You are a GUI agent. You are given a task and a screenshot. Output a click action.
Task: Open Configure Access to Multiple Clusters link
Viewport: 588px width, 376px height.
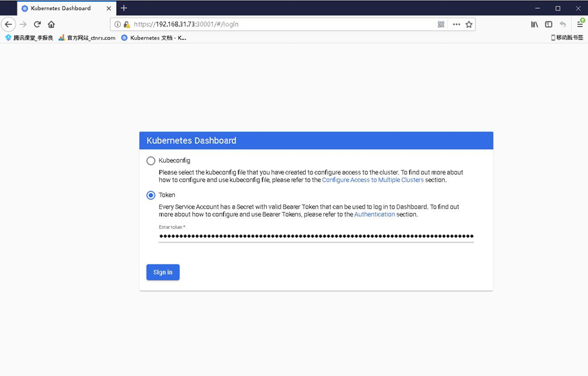(373, 180)
